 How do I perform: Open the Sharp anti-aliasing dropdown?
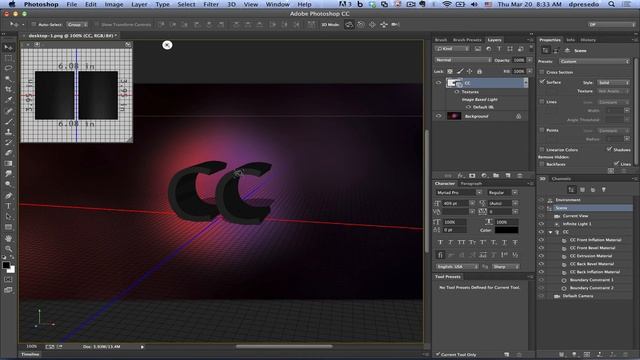coord(505,267)
